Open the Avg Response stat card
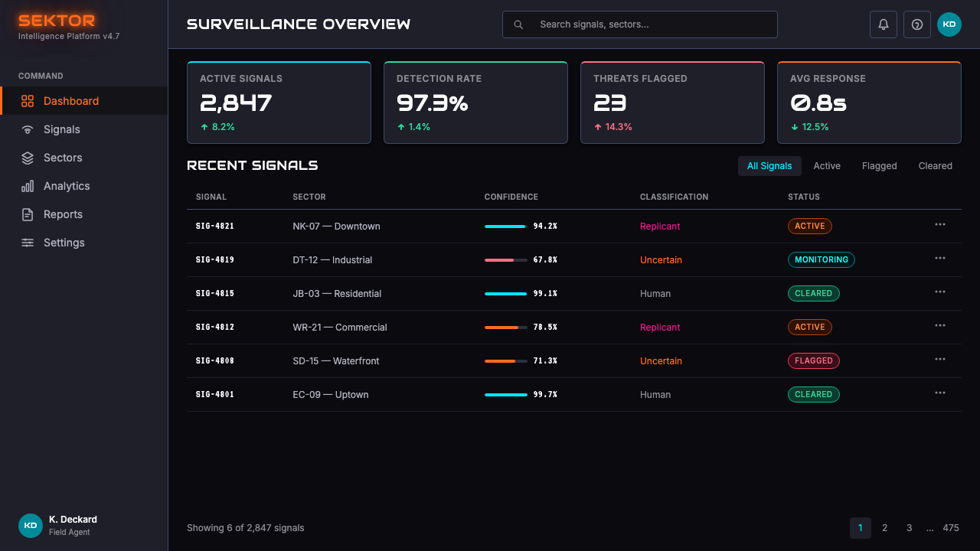The image size is (980, 551). pyautogui.click(x=869, y=103)
